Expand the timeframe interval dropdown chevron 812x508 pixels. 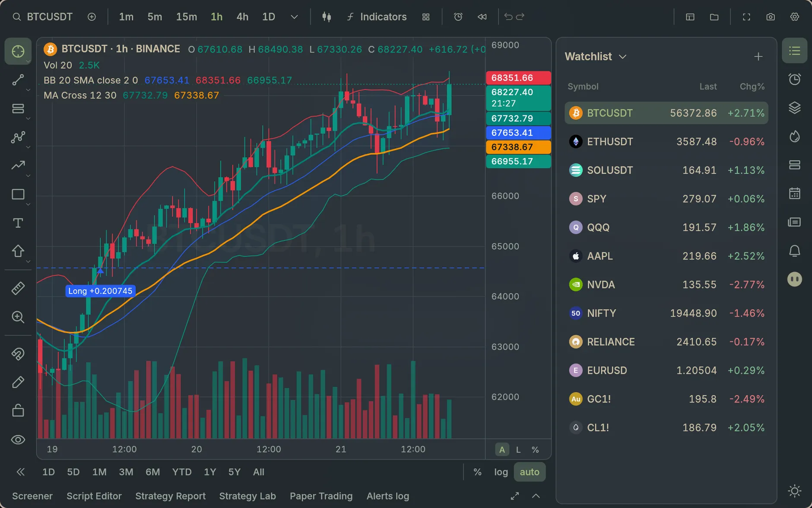pyautogui.click(x=294, y=17)
